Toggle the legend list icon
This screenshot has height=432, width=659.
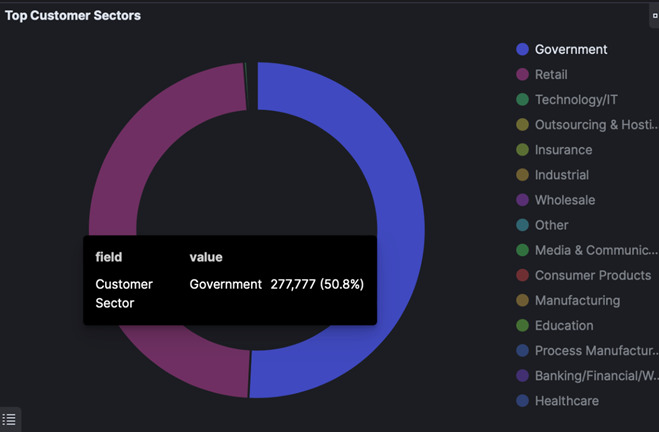click(x=10, y=420)
